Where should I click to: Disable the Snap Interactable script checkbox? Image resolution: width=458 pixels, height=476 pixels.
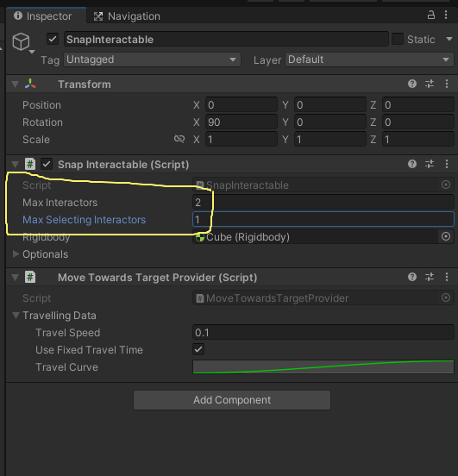(47, 164)
